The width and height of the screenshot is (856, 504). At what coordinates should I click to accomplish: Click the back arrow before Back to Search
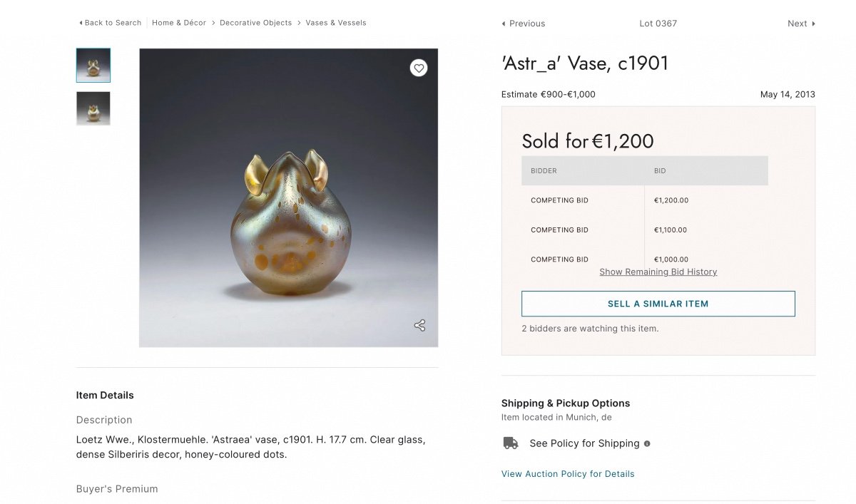[x=79, y=22]
